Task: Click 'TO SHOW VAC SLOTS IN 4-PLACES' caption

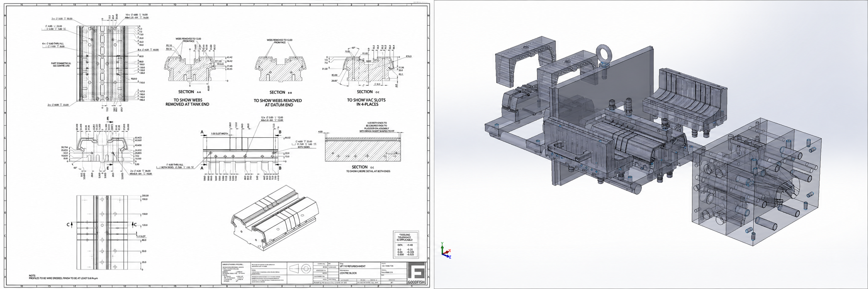Action: [366, 102]
